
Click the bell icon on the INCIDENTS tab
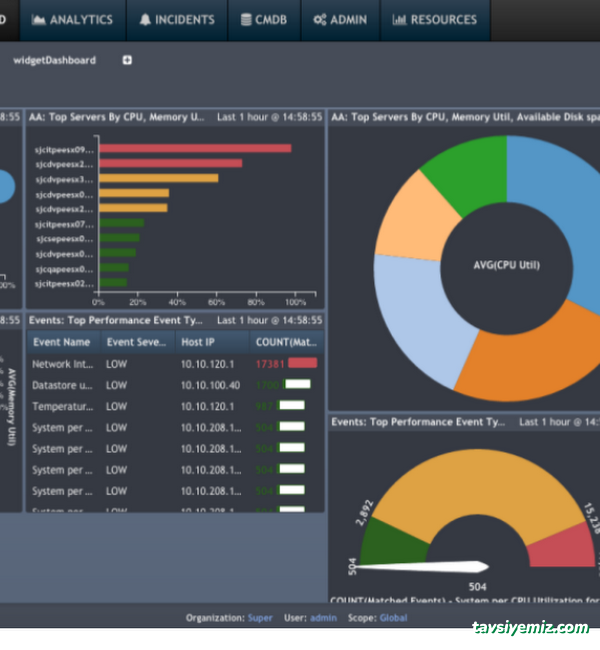145,19
